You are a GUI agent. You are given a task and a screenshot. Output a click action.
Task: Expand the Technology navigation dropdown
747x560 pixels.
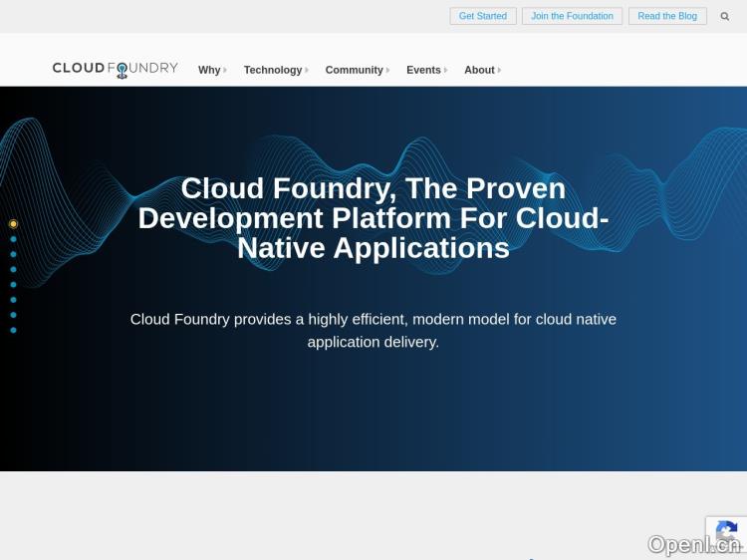point(275,70)
